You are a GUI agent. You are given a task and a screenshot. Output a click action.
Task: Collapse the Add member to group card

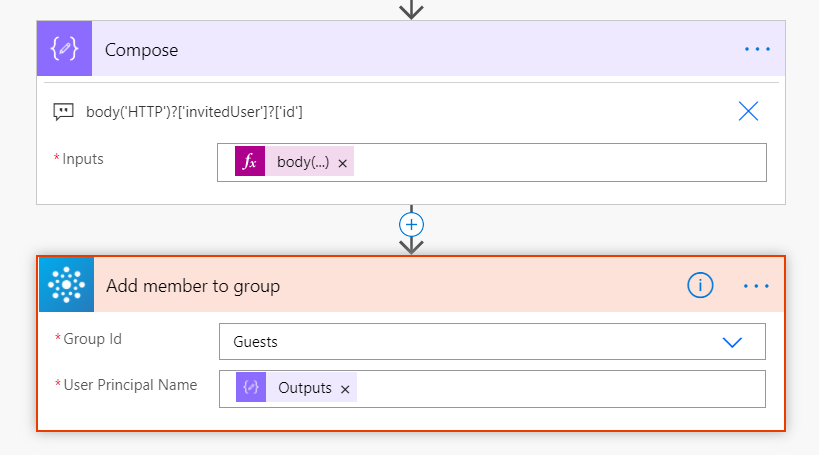[x=193, y=286]
